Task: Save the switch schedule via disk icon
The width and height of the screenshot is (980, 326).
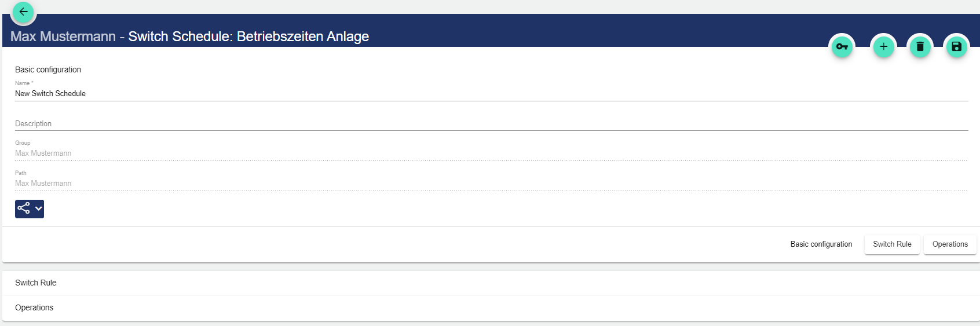Action: 957,47
